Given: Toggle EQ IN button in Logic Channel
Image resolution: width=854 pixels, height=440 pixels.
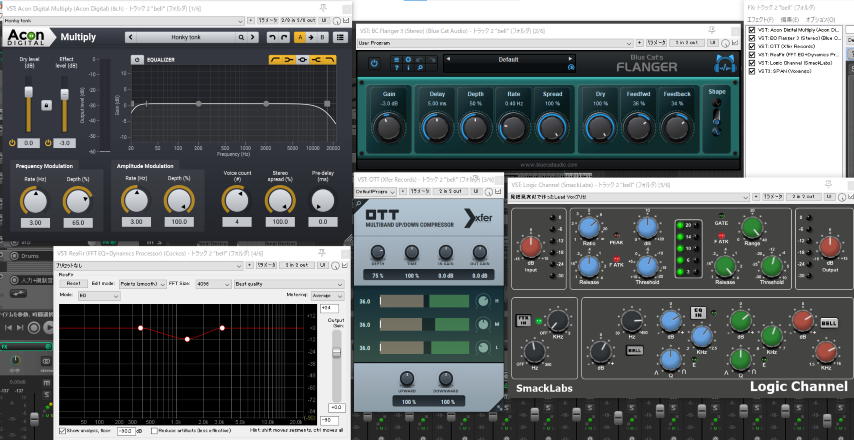Looking at the screenshot, I should pyautogui.click(x=698, y=313).
